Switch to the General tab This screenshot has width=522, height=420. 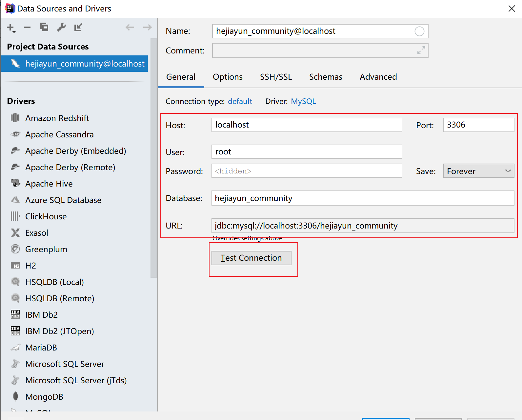coord(181,77)
